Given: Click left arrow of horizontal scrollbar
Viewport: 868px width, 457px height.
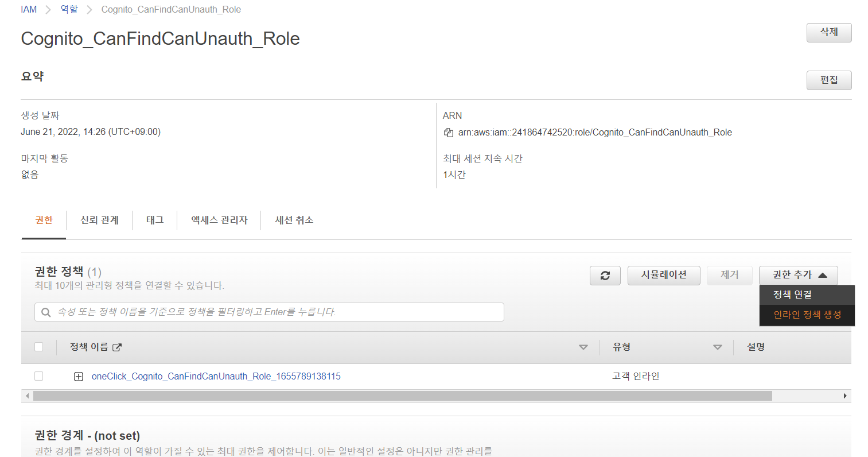Looking at the screenshot, I should click(27, 396).
